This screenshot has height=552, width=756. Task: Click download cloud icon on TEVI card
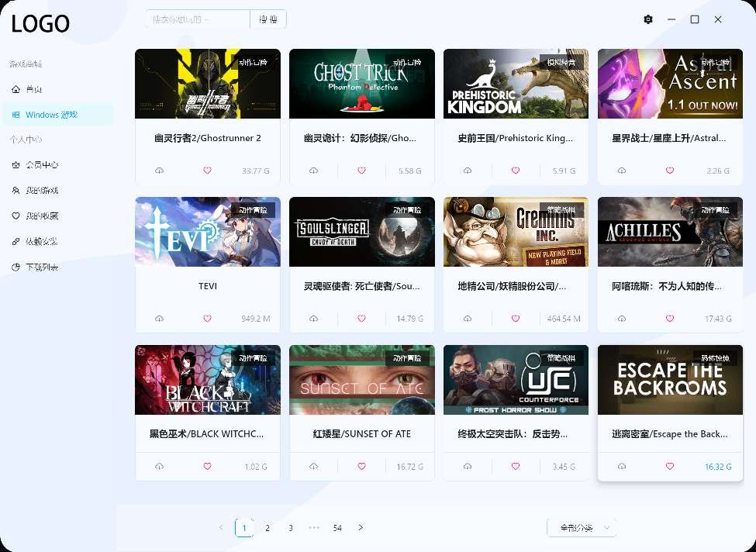[x=159, y=319]
